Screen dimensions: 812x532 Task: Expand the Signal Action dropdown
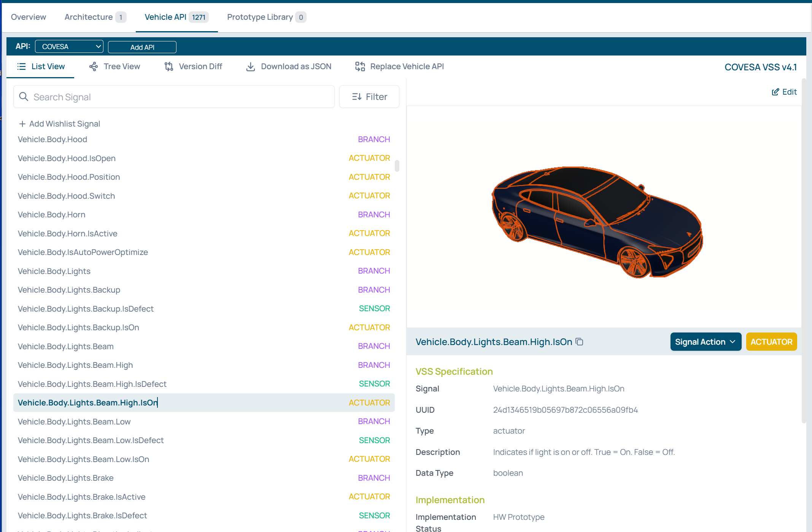[x=706, y=342]
